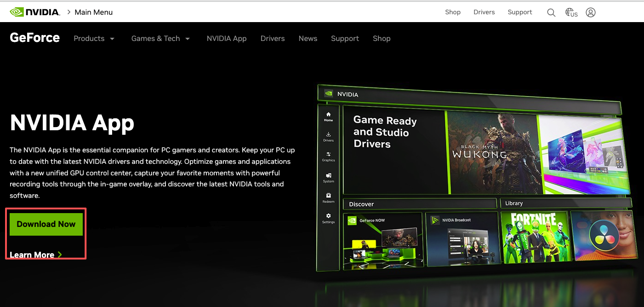Click the GeForce brand logo
This screenshot has width=644, height=307.
pos(35,38)
